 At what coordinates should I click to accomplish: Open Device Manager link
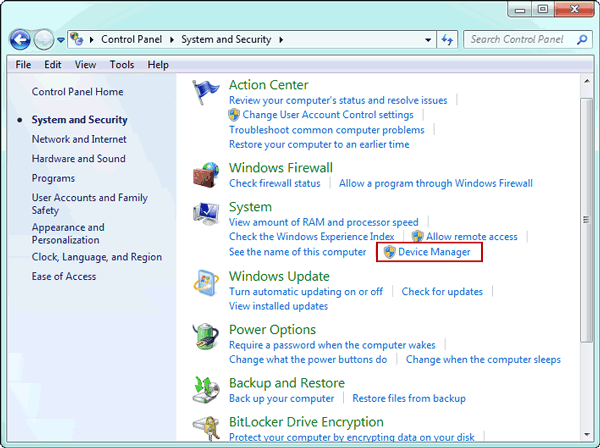point(434,252)
